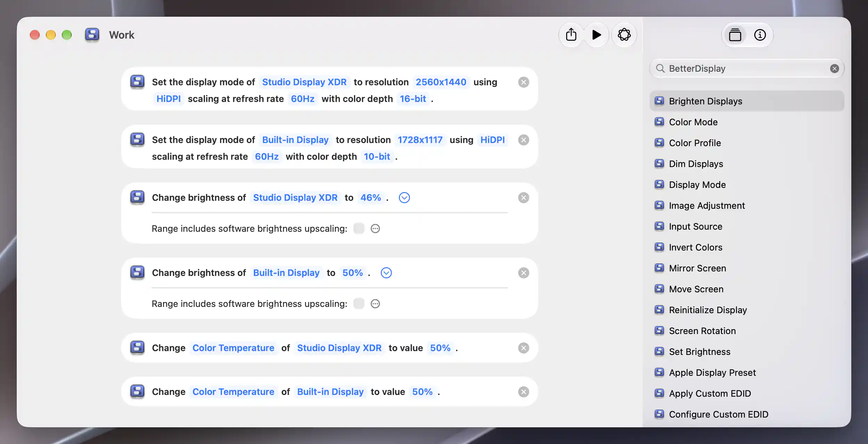Click the Apply Custom EDID action icon
The width and height of the screenshot is (868, 444).
coord(659,393)
